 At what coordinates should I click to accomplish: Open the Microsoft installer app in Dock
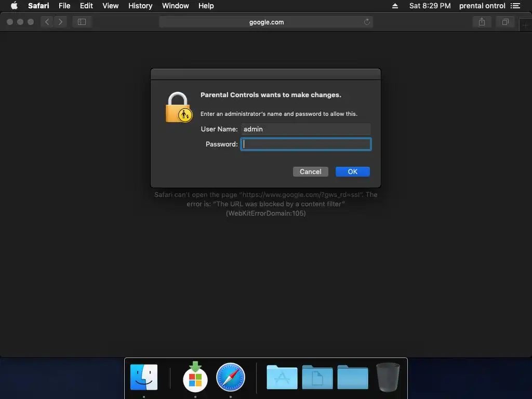195,377
